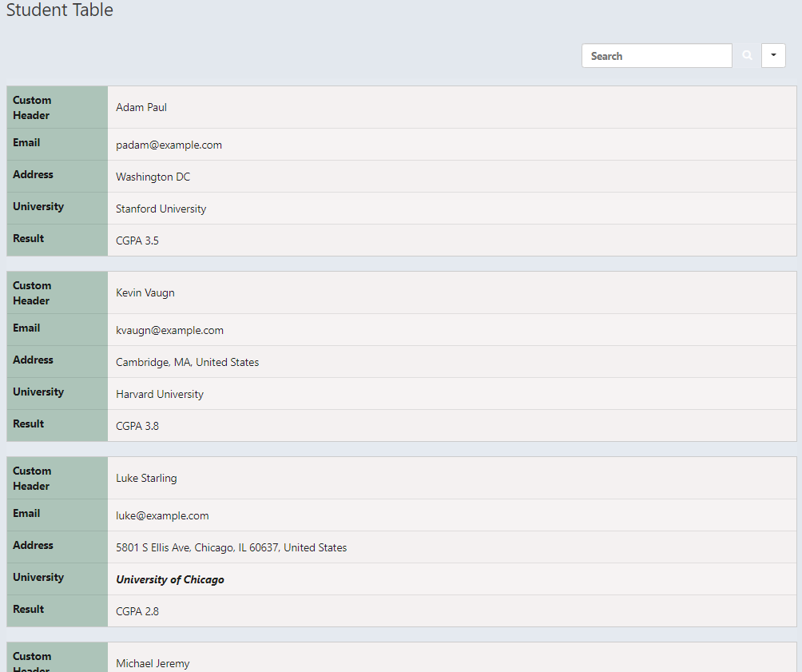Focus the Search input field
Viewport: 802px width, 672px height.
(657, 56)
